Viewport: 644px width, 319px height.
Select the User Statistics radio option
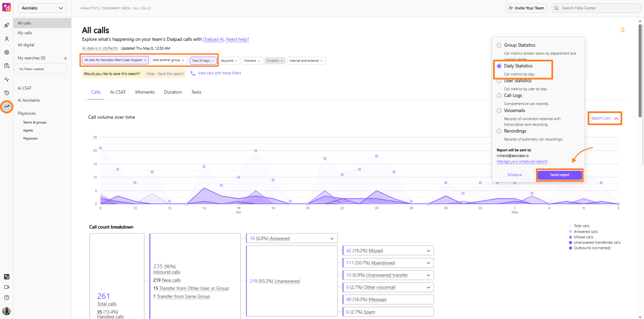click(499, 81)
